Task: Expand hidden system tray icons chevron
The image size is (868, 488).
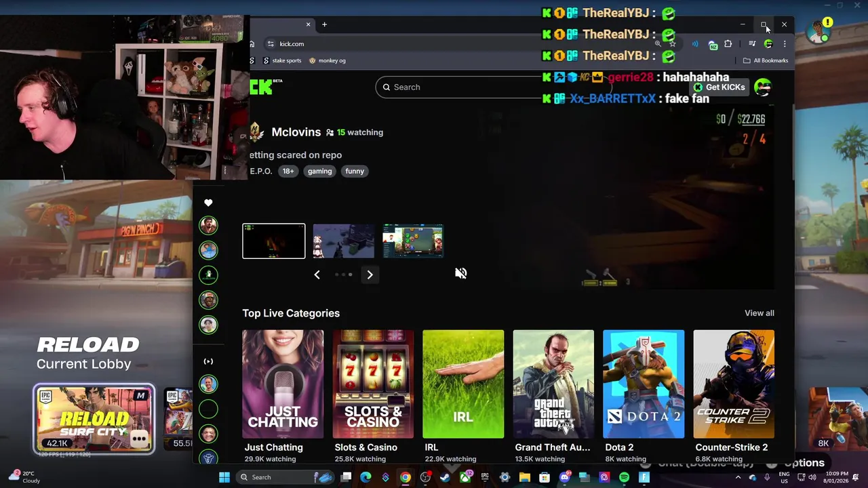Action: [x=738, y=477]
